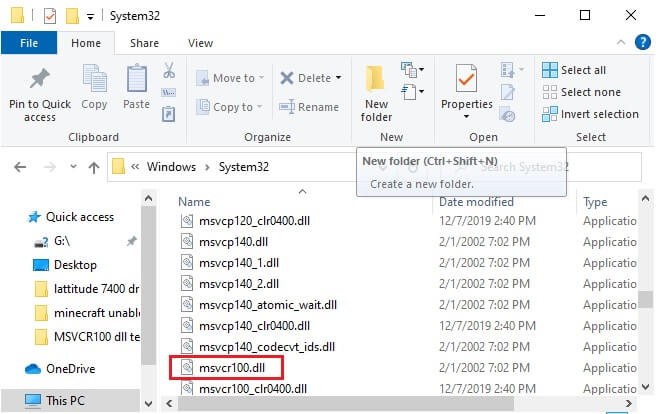Expand the Windows breadcrumb arrow
The height and width of the screenshot is (414, 660).
[x=207, y=167]
